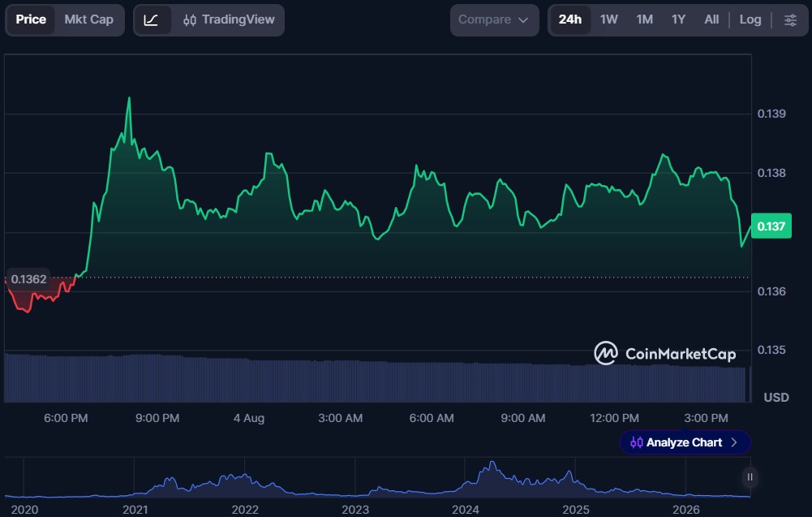The height and width of the screenshot is (517, 812).
Task: Click 2022 on the history timeline
Action: 245,510
